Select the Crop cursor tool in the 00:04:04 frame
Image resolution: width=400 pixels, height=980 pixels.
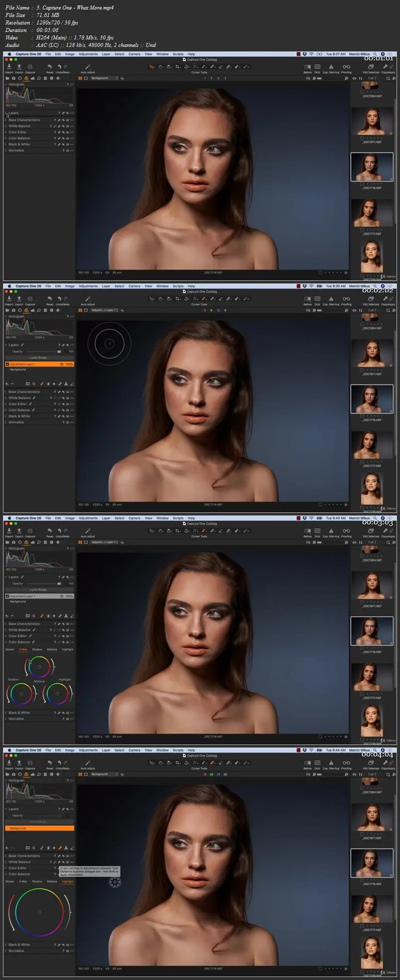(x=178, y=762)
